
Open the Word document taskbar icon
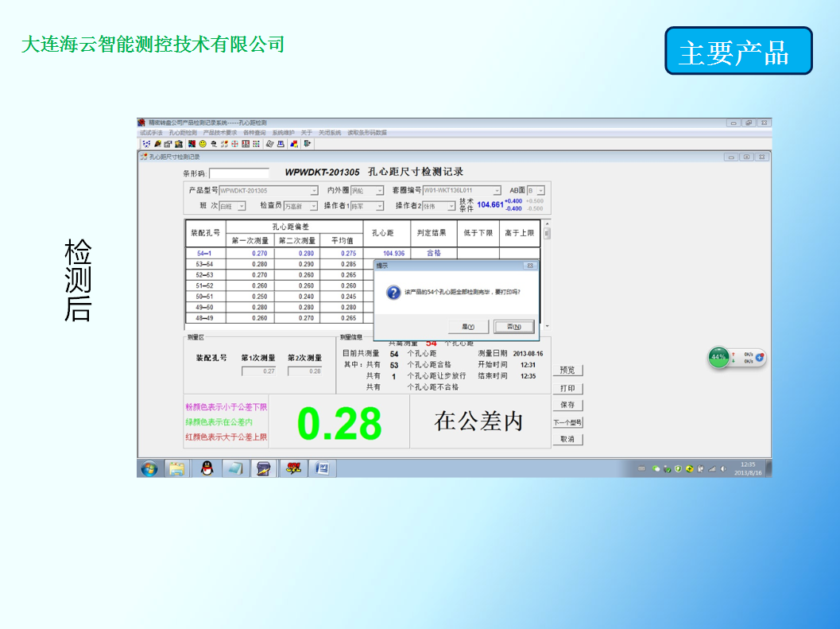click(x=322, y=468)
